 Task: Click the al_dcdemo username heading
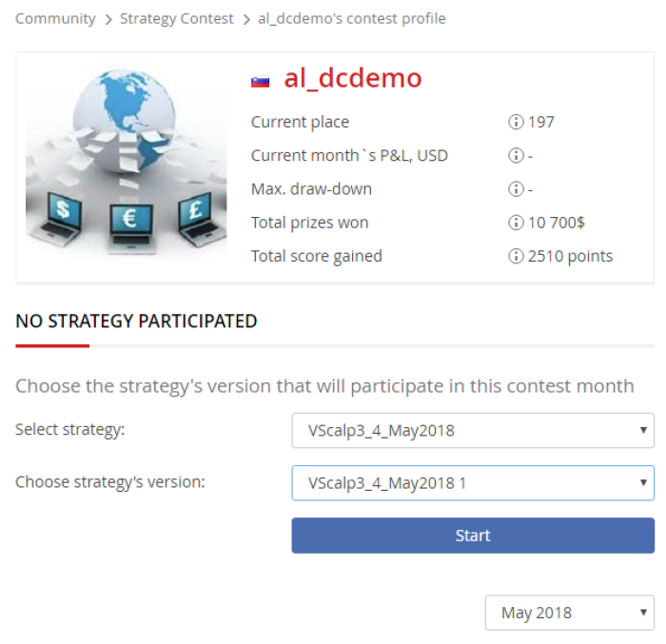353,78
